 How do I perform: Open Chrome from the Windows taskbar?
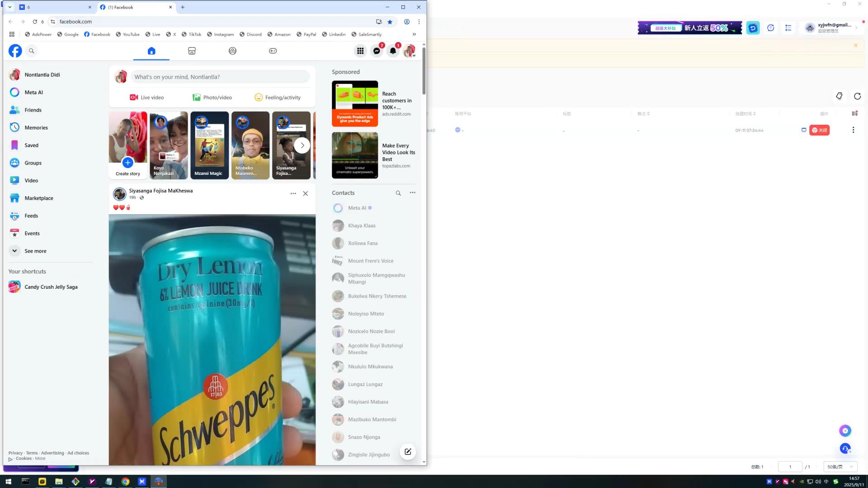(125, 482)
